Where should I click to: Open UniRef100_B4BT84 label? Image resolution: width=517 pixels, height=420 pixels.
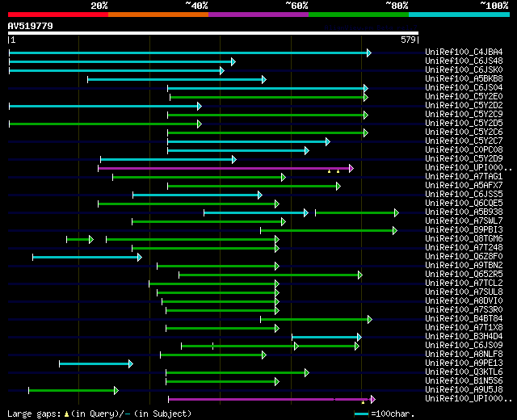[x=464, y=319]
